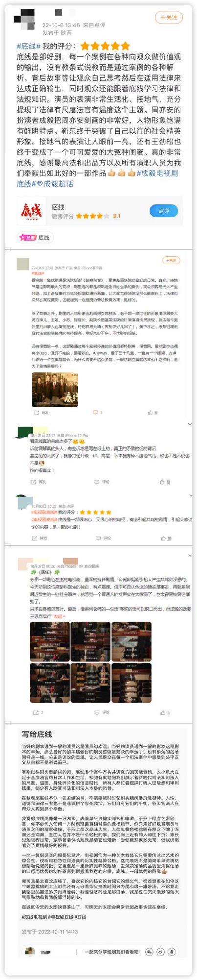
Task: Share to WeChat from bottom share bar
Action: pos(149,952)
